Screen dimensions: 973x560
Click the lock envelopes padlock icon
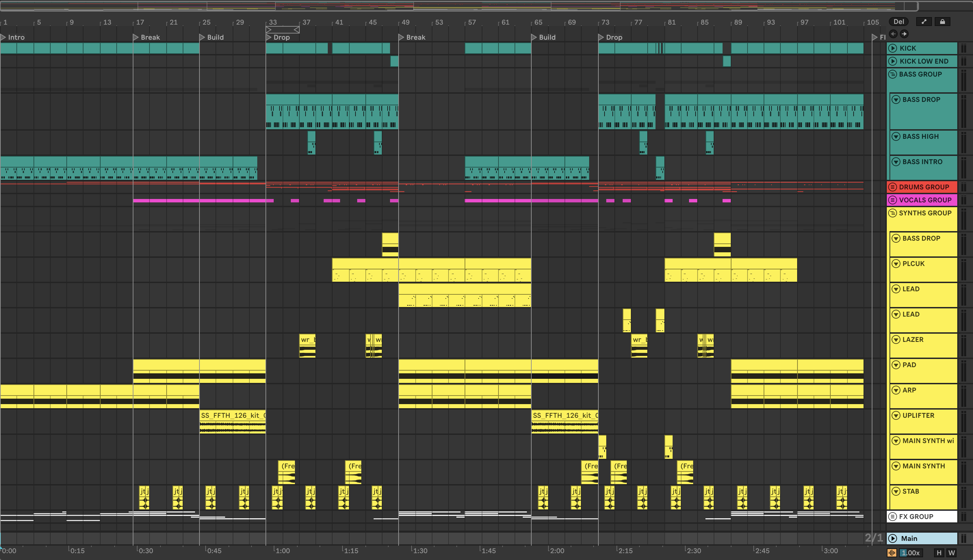[x=942, y=22]
